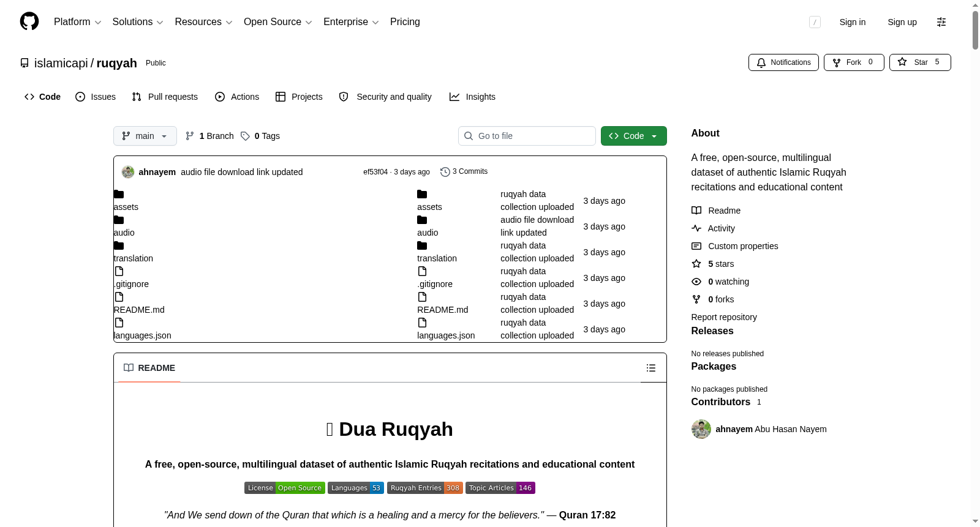The image size is (980, 527).
Task: Click the branch icon next to 1 Branch
Action: [190, 136]
